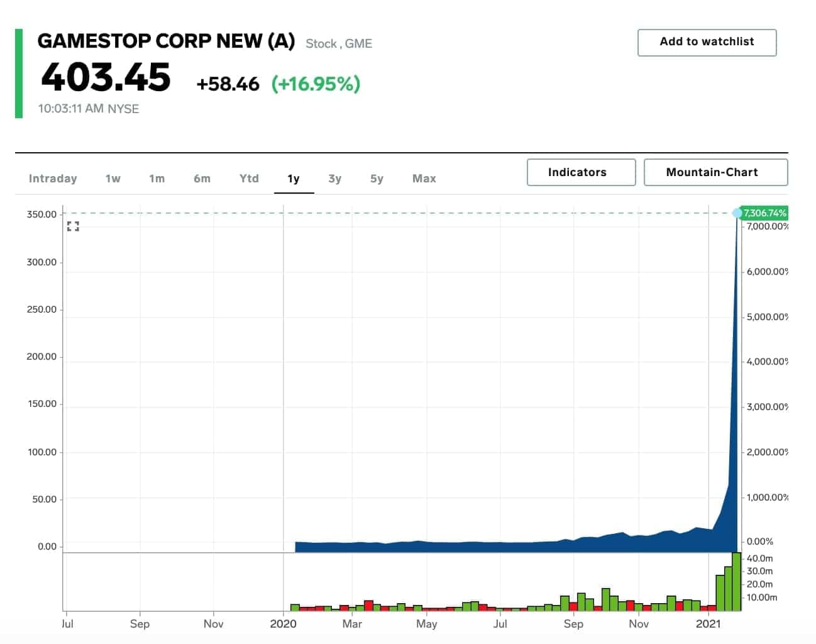
Task: Click the 7,306.74% performance badge
Action: point(764,214)
